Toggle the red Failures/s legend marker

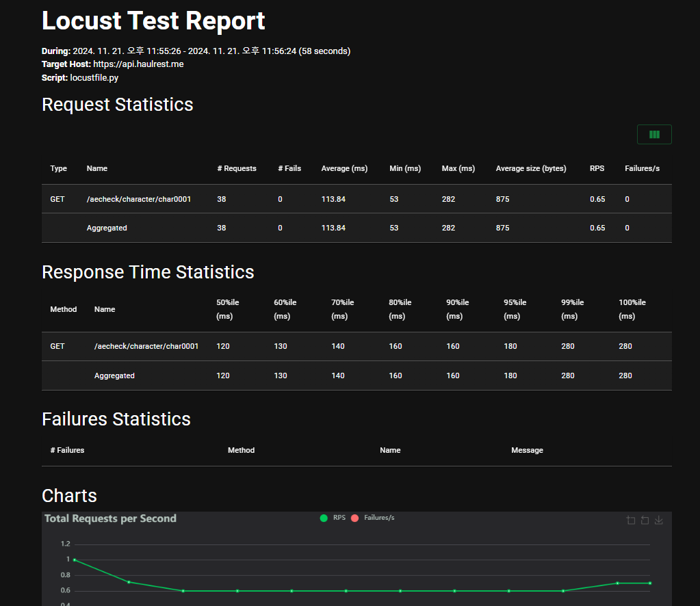(x=354, y=518)
